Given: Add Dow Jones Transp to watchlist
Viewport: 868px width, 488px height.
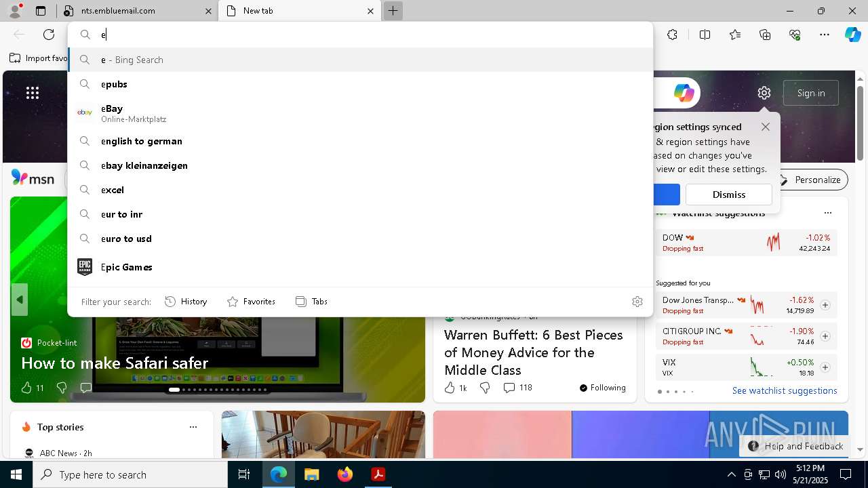Looking at the screenshot, I should click(x=825, y=305).
